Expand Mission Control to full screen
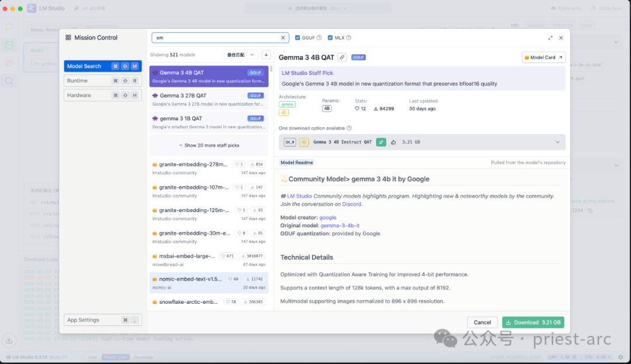Viewport: 631px width, 364px height. coord(550,38)
